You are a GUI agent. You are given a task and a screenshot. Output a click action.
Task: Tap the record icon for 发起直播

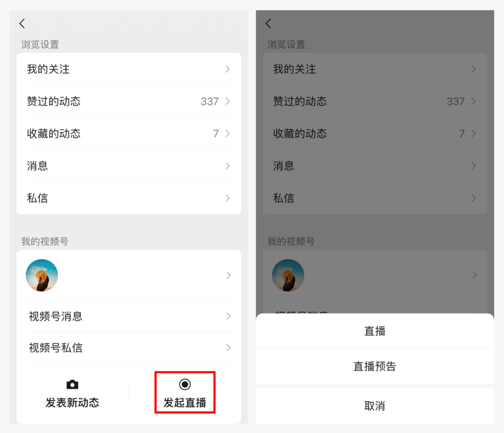185,384
